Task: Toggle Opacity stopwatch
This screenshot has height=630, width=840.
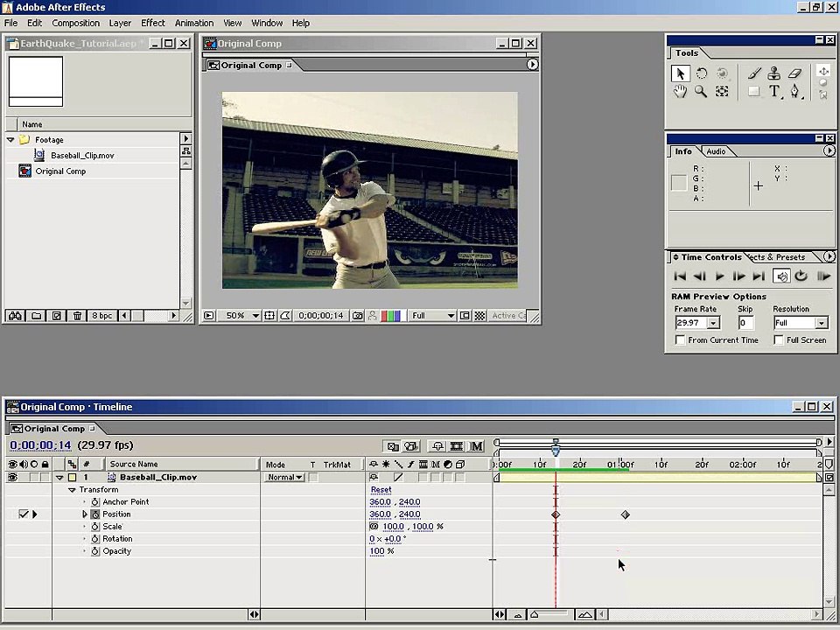Action: [94, 551]
